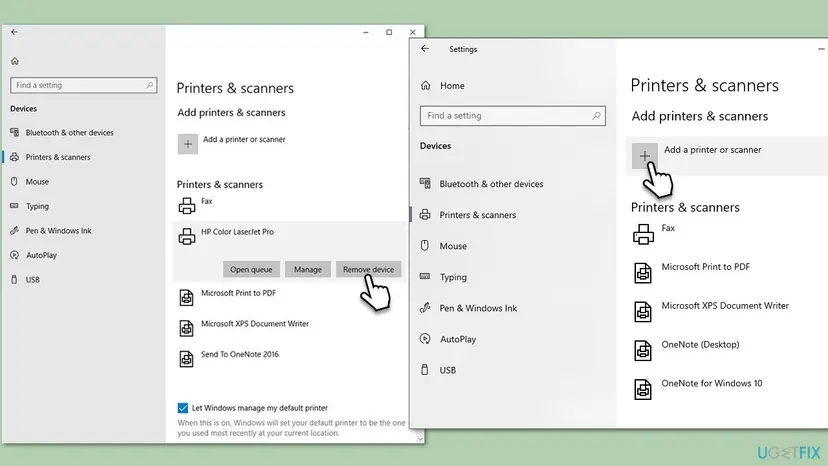The width and height of the screenshot is (828, 466).
Task: Click the OneNote for Windows 10 printer icon
Action: 643,389
